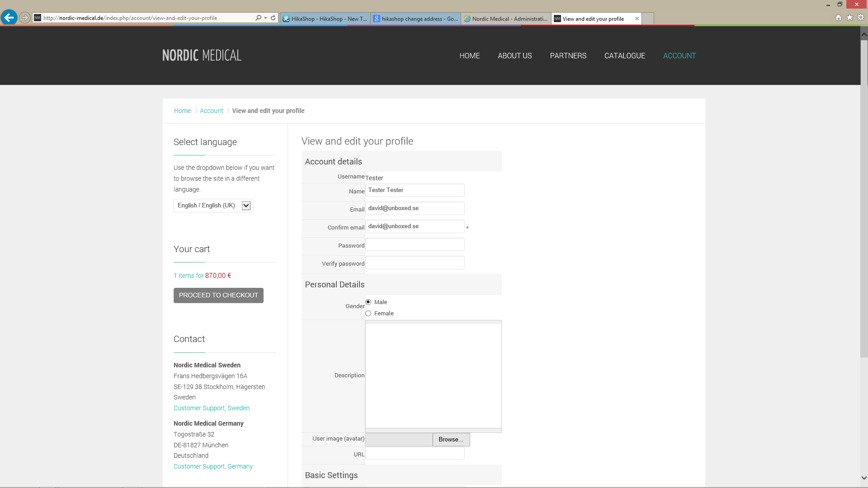The image size is (868, 488).
Task: Open the address bar dropdown arrow
Action: tap(265, 18)
